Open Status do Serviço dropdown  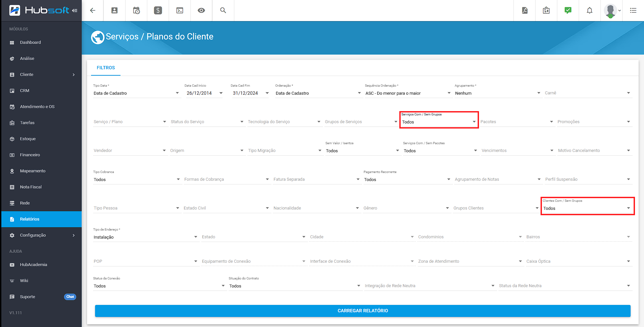coord(207,122)
